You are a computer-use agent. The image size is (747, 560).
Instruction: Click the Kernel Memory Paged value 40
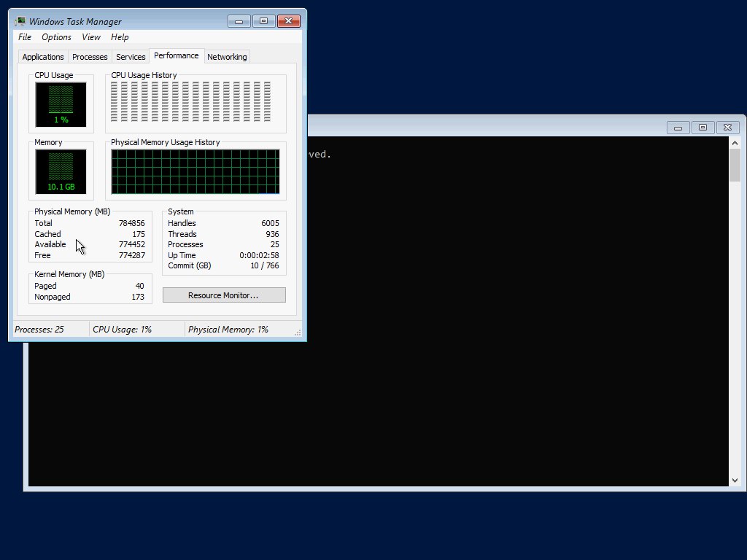(139, 286)
